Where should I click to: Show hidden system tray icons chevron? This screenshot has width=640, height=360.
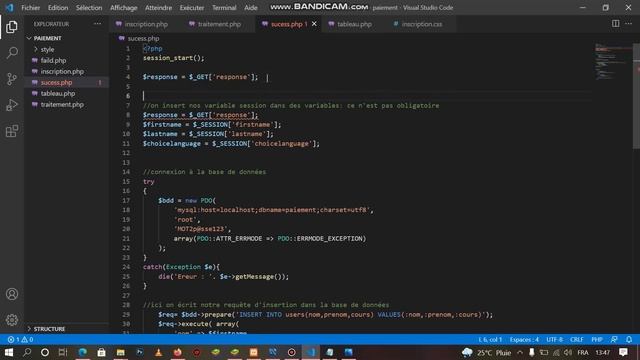pyautogui.click(x=520, y=352)
